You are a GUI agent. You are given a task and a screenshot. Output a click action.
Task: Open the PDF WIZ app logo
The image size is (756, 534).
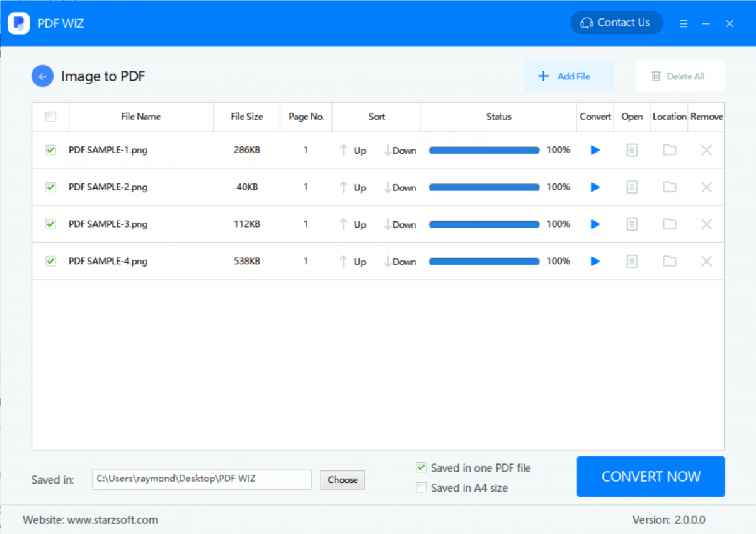(x=18, y=23)
